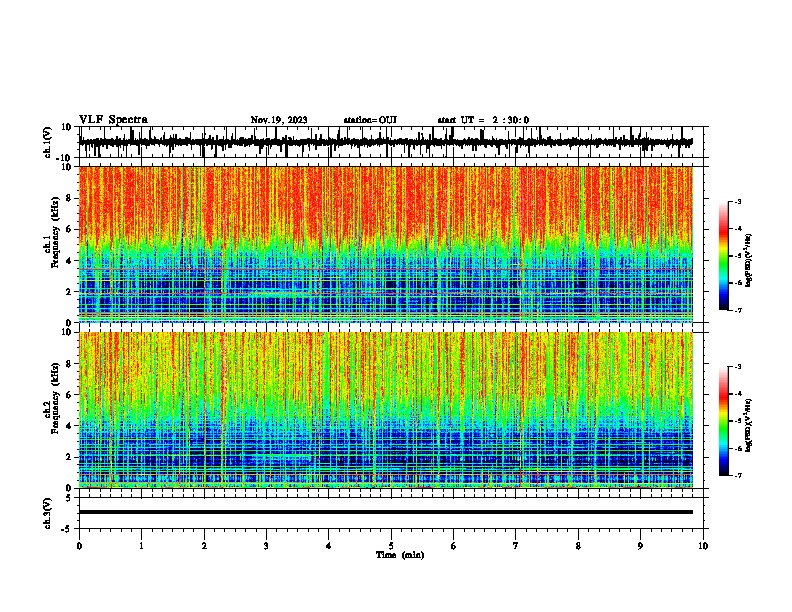Click the ch.2 'Frequency (kHz)' axis label
Image resolution: width=792 pixels, height=612 pixels.
click(56, 398)
